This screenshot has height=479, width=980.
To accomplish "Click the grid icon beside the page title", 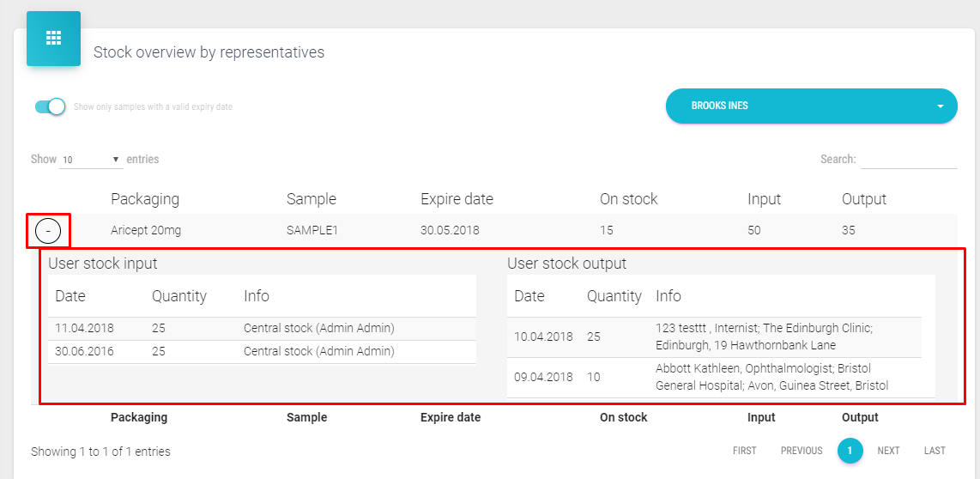I will point(53,39).
